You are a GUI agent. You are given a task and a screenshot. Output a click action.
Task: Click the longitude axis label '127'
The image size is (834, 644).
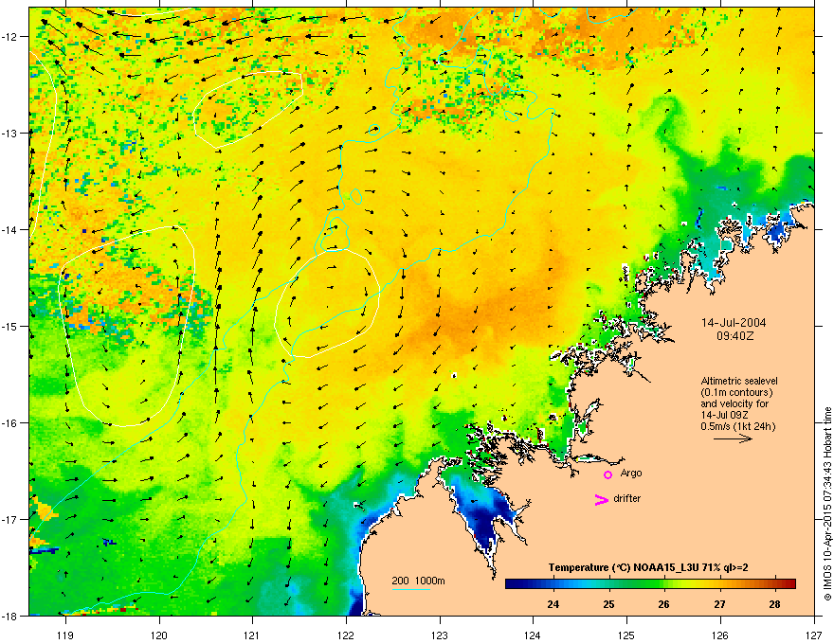[814, 635]
